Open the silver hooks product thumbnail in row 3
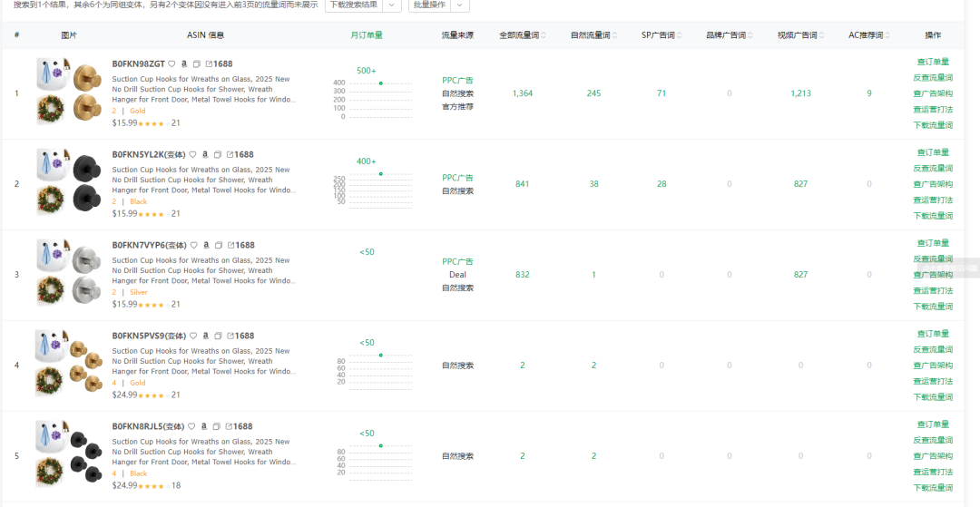 (70, 274)
